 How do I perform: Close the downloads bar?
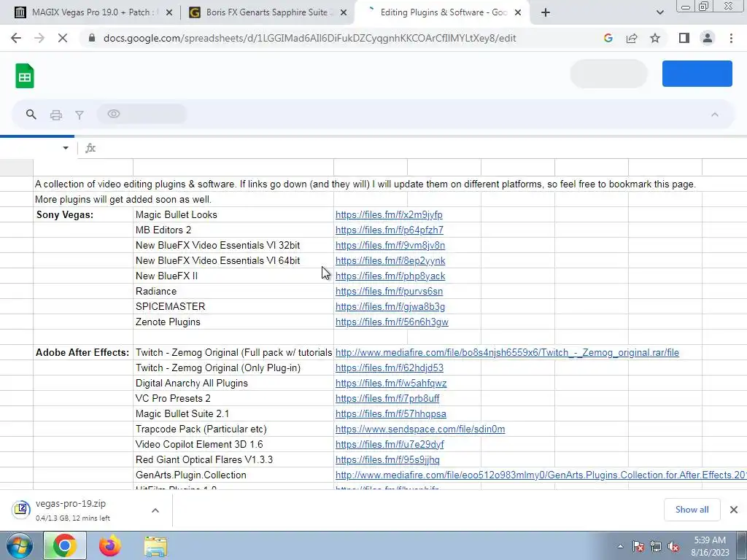(734, 510)
